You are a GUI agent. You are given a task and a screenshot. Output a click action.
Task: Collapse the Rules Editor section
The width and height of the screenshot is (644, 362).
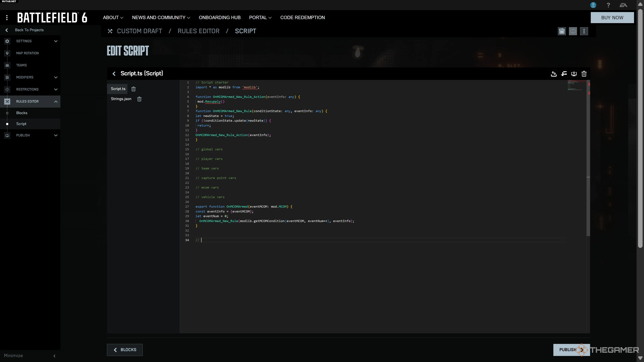click(x=56, y=101)
